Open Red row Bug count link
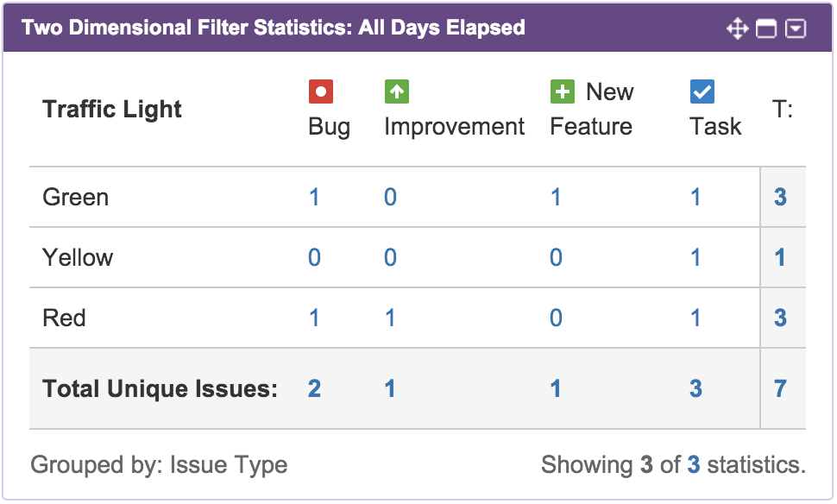Viewport: 837px width, 504px height. click(x=314, y=318)
